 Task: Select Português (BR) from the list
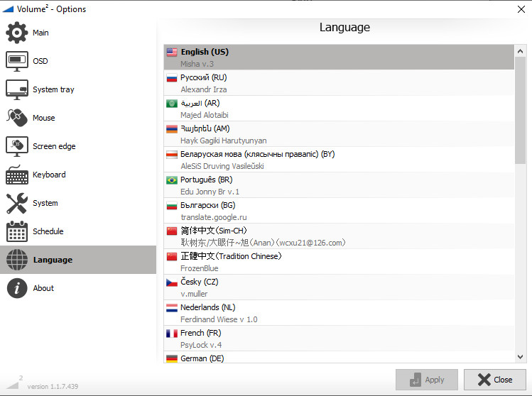206,180
